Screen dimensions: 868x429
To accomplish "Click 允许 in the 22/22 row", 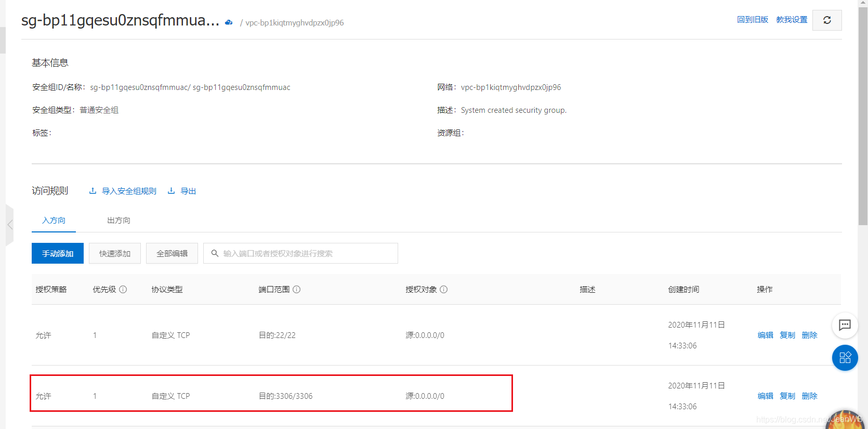I will 43,335.
